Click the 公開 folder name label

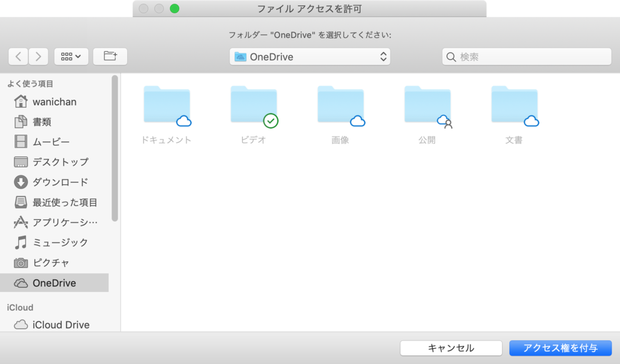(x=427, y=140)
